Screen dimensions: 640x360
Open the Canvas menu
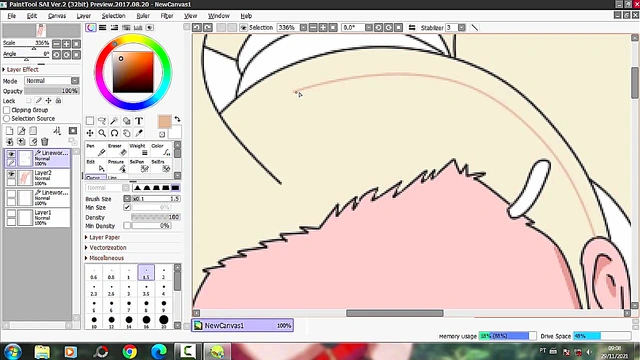click(x=57, y=16)
